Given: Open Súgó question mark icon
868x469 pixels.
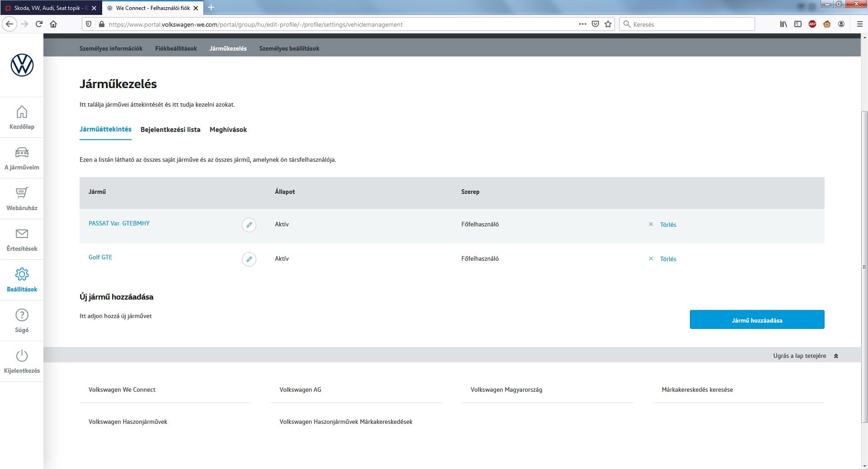Looking at the screenshot, I should point(22,315).
